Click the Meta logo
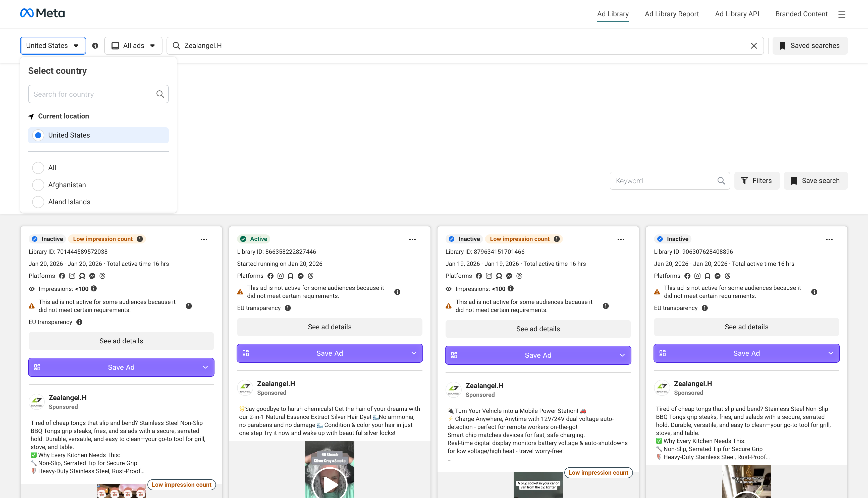Viewport: 868px width, 498px height. coord(42,13)
